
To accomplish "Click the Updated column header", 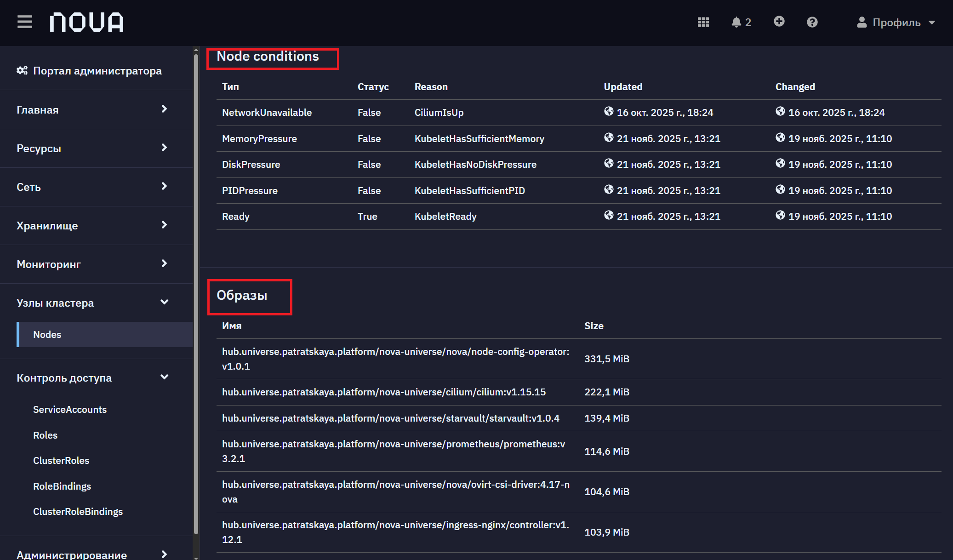I will tap(623, 86).
